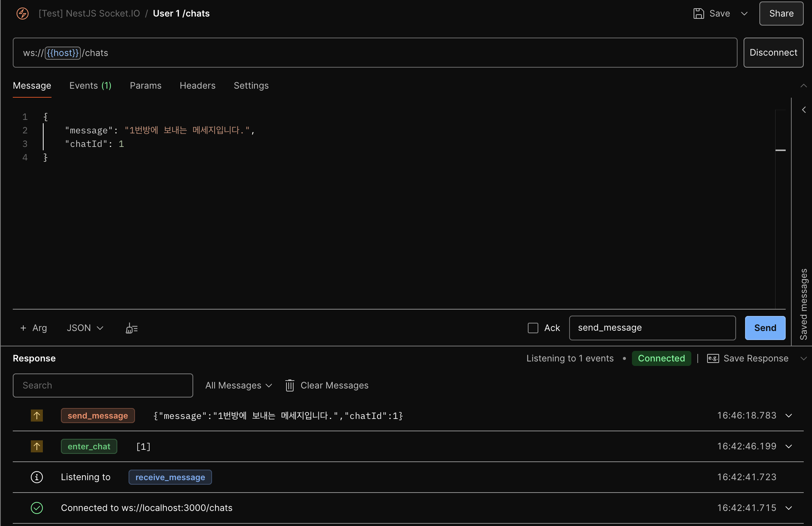Screen dimensions: 812x526
Task: Open the All Messages filter dropdown
Action: (238, 385)
